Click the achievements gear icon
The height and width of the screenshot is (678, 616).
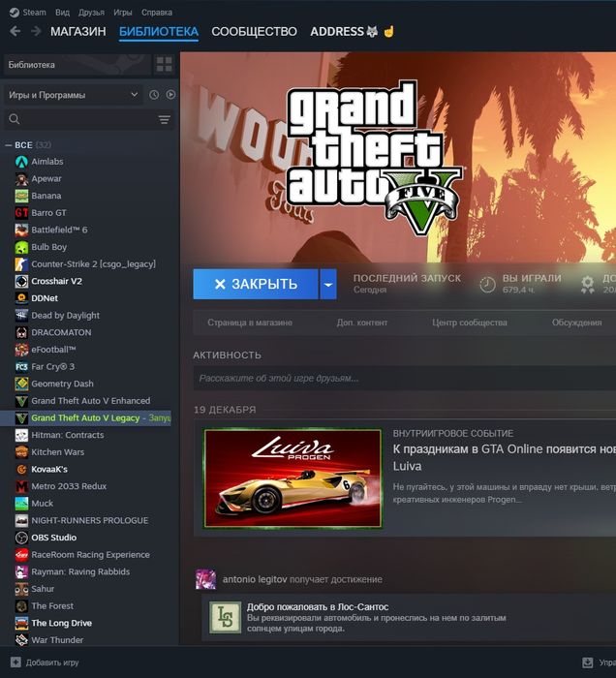tap(588, 285)
